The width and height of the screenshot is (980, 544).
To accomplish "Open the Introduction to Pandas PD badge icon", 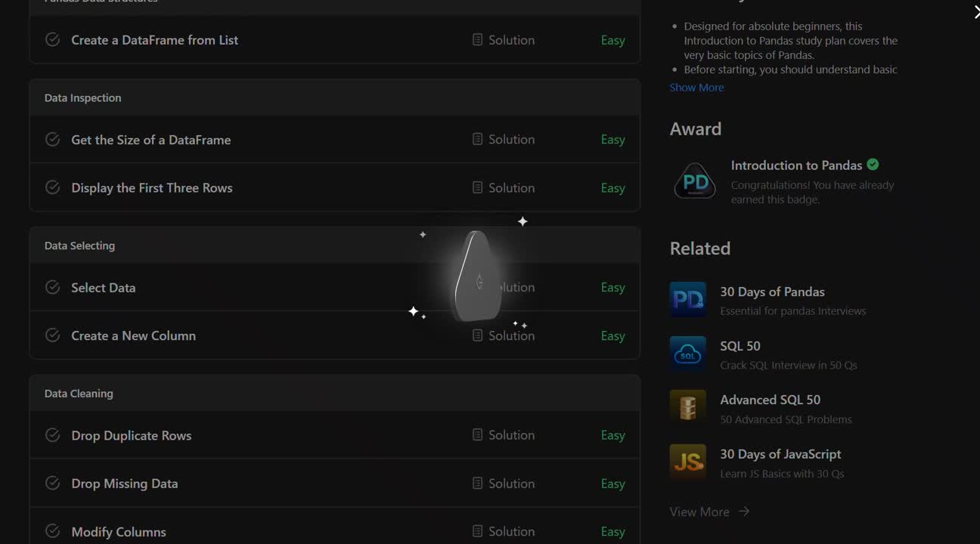I will (695, 181).
